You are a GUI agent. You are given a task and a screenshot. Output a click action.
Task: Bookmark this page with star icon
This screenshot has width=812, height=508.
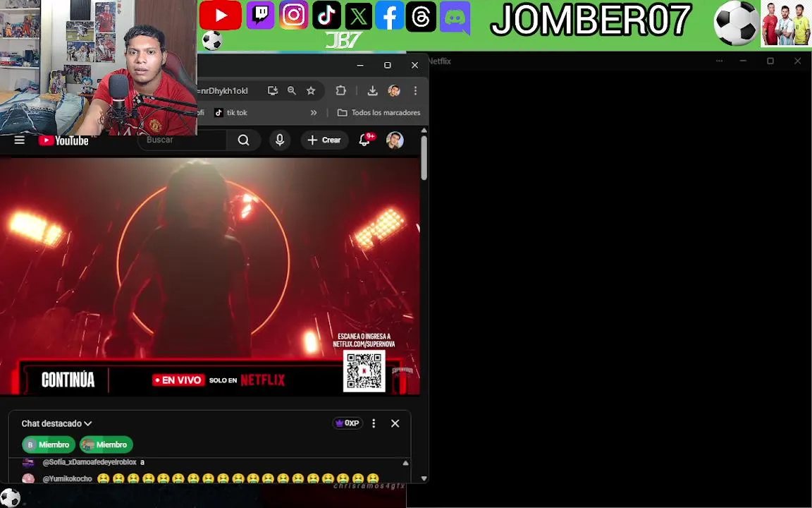coord(311,91)
